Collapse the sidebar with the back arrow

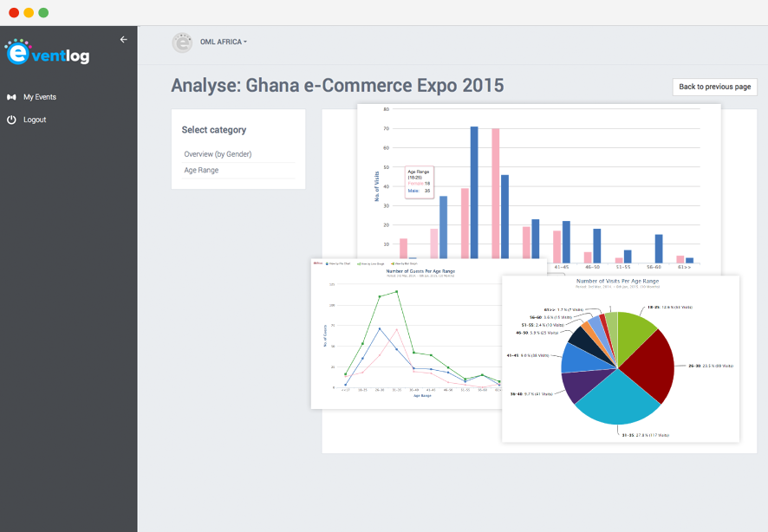(x=123, y=40)
